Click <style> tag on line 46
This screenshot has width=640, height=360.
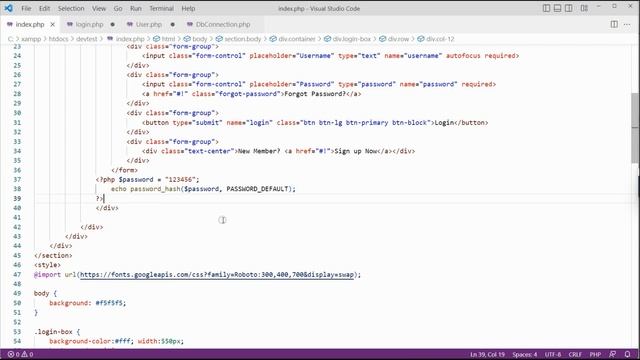click(47, 265)
